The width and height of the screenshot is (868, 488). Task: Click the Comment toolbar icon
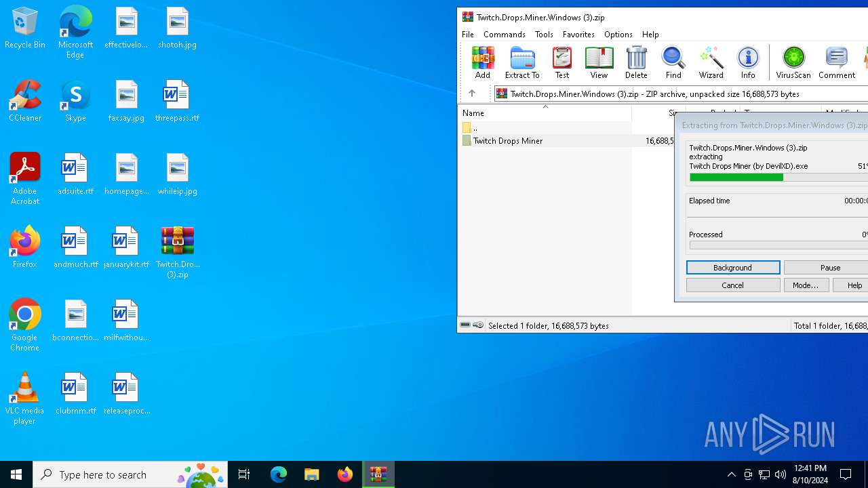[837, 62]
